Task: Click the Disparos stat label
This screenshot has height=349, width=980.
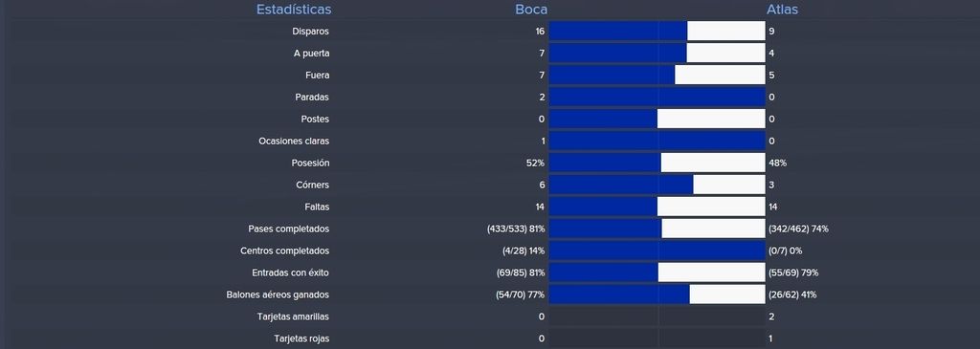Action: click(x=311, y=32)
